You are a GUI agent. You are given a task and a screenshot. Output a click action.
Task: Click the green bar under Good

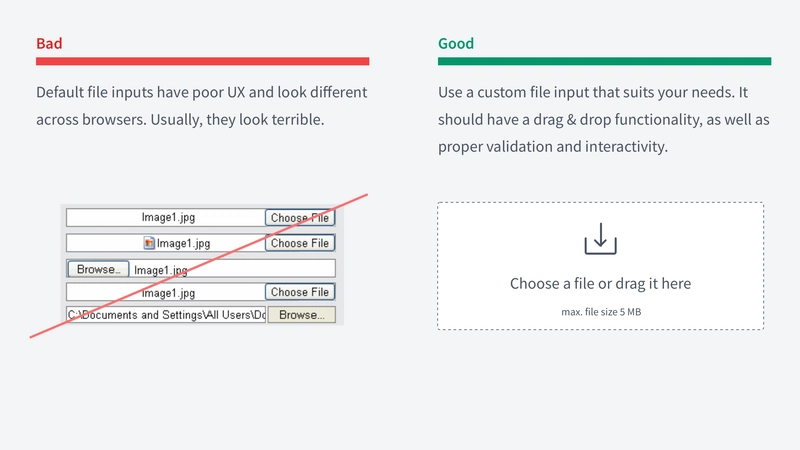pyautogui.click(x=605, y=61)
